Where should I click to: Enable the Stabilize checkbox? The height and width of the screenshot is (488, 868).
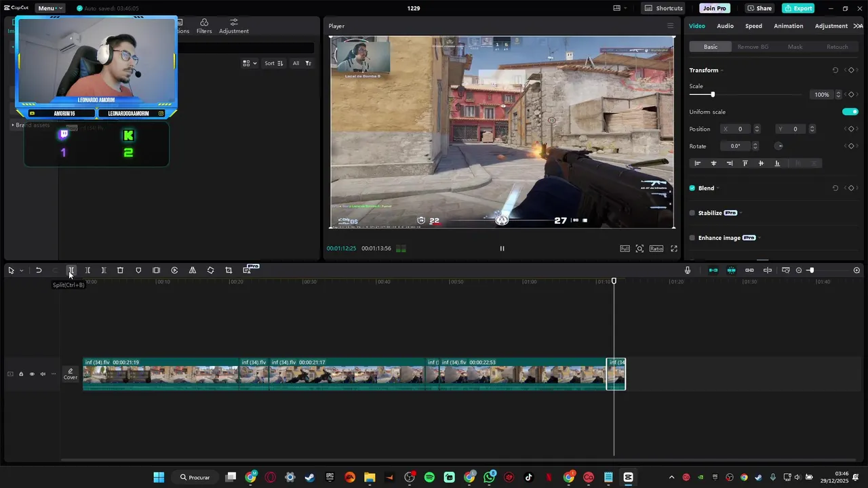pos(692,213)
